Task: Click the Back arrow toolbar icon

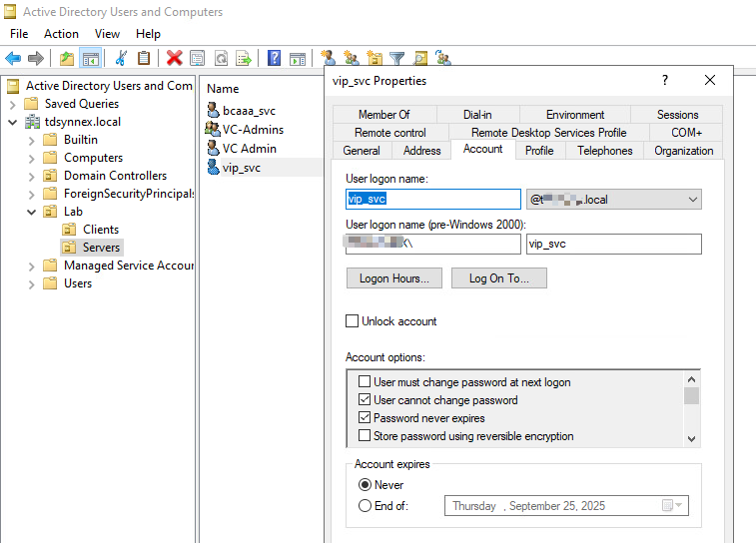Action: coord(13,58)
